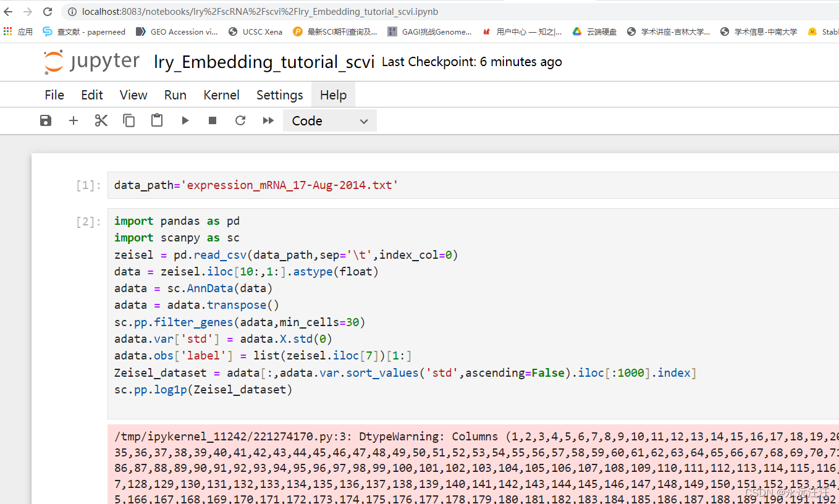Click the site info icon in address bar
Viewport: 839px width, 504px height.
(72, 12)
